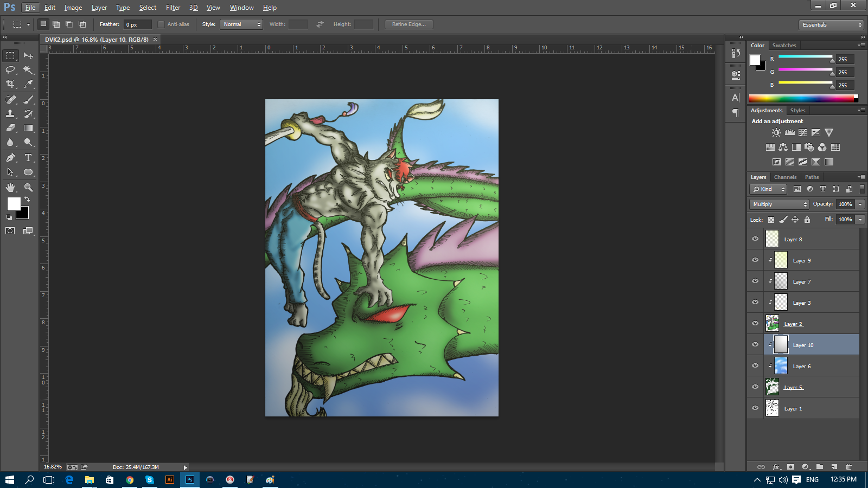Open layer style fx menu
This screenshot has height=488, width=868.
coord(776,467)
